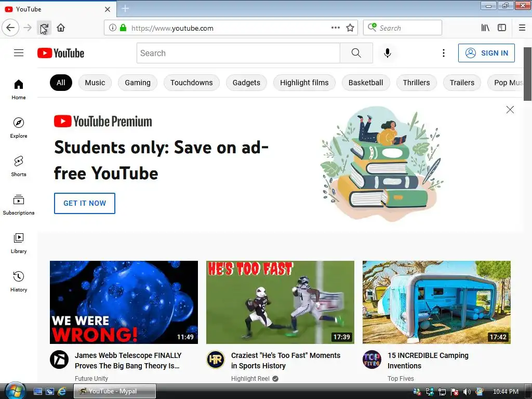The image size is (532, 399).
Task: Show site information icon in address bar
Action: (x=113, y=28)
